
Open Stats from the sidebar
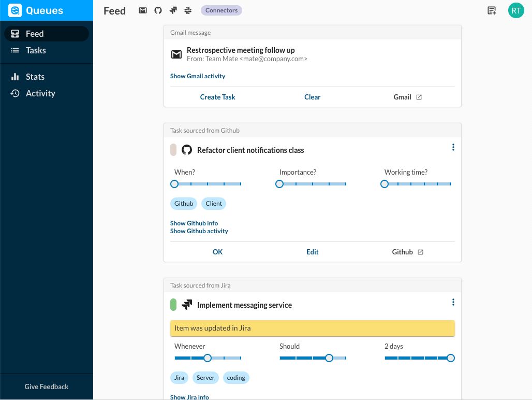click(x=35, y=77)
